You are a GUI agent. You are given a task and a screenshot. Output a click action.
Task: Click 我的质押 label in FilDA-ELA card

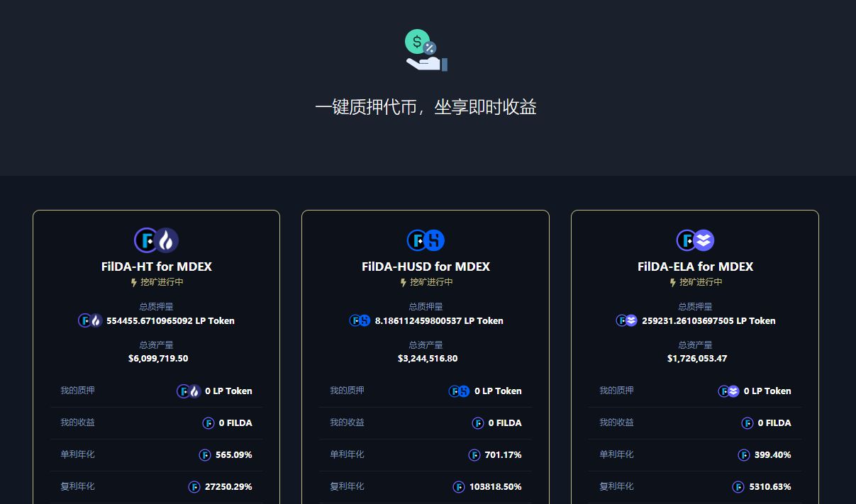coord(616,391)
